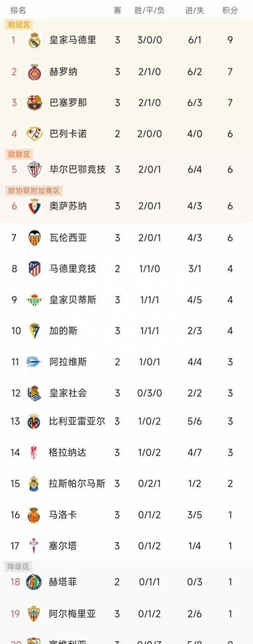
Task: Select the Valencia bat logo
Action: coord(34,238)
